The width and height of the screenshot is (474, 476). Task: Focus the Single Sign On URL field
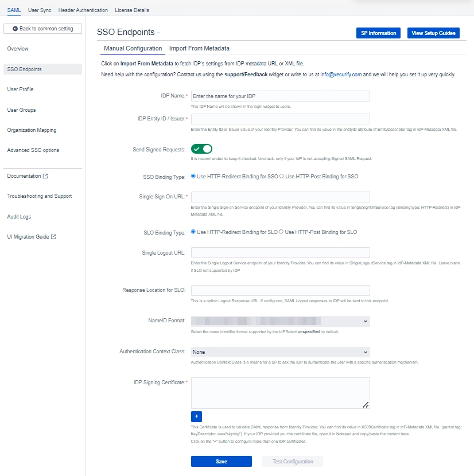pyautogui.click(x=280, y=197)
